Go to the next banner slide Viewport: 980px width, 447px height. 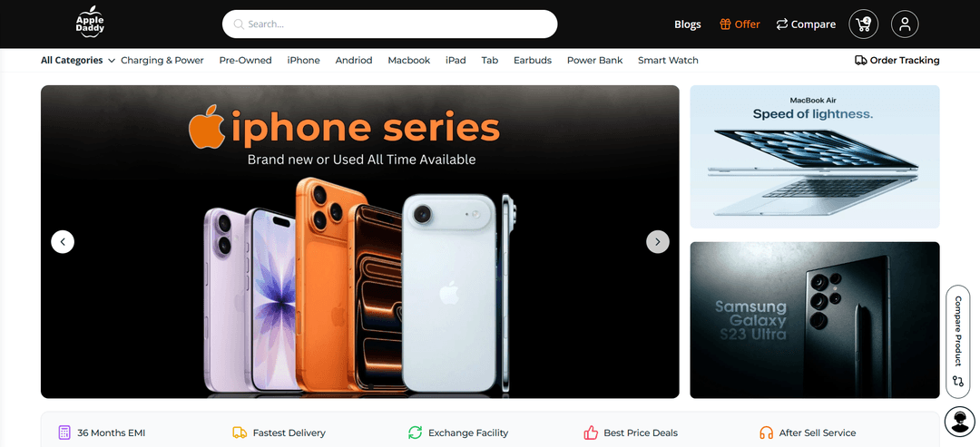pyautogui.click(x=658, y=241)
